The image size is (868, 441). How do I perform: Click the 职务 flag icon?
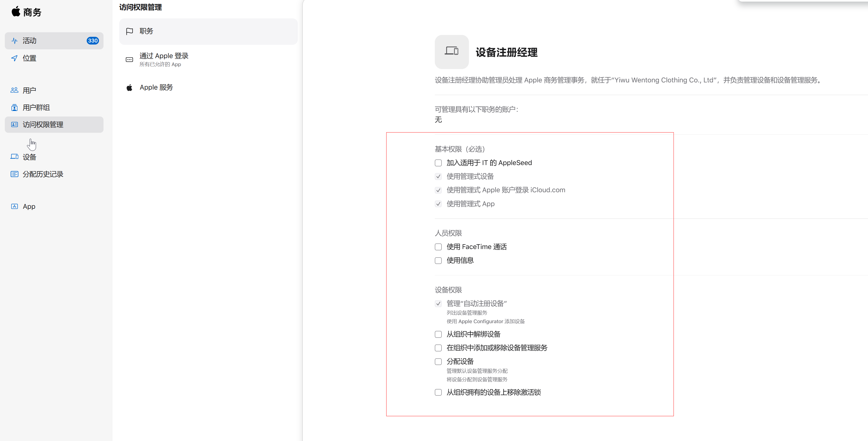(129, 31)
